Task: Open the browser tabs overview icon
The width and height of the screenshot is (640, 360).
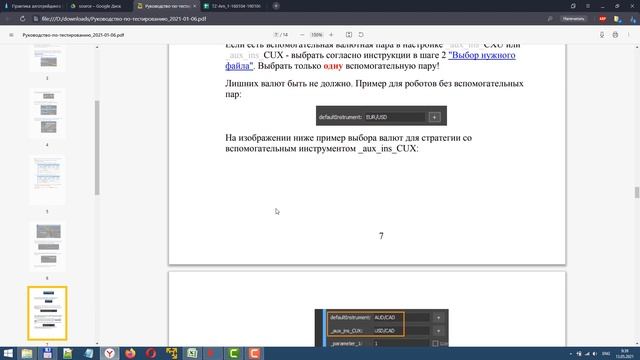Action: (573, 6)
